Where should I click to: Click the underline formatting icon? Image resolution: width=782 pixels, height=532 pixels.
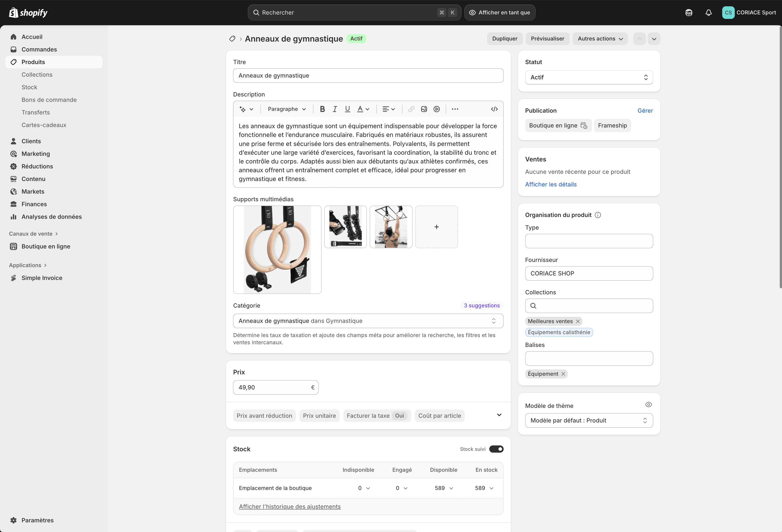click(x=347, y=109)
